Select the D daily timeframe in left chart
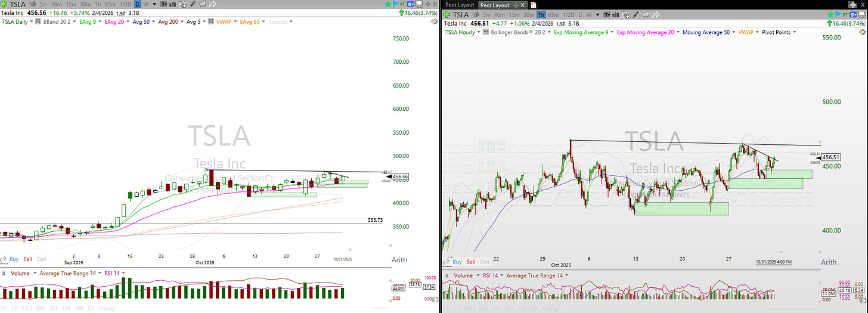The image size is (868, 313). coord(137,4)
